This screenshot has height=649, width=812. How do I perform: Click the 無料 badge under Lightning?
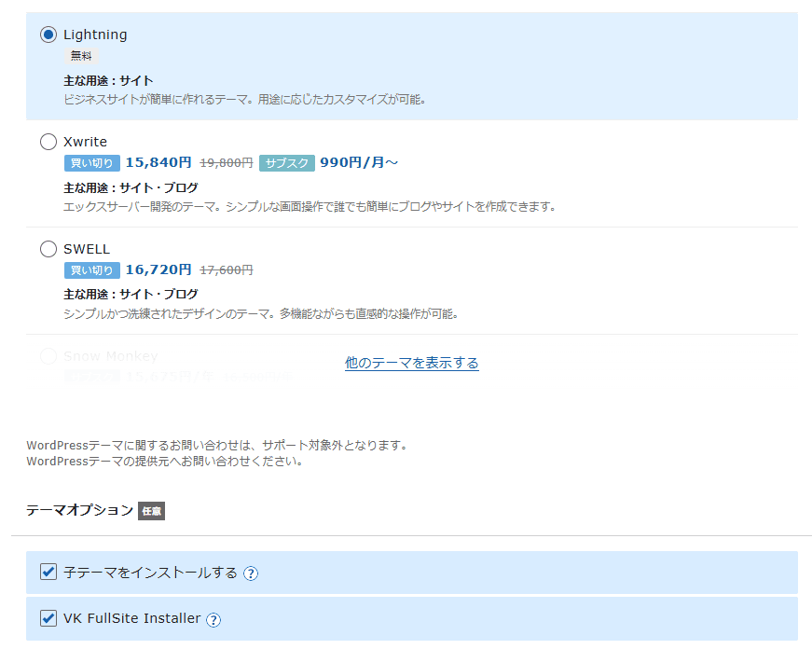[x=81, y=56]
